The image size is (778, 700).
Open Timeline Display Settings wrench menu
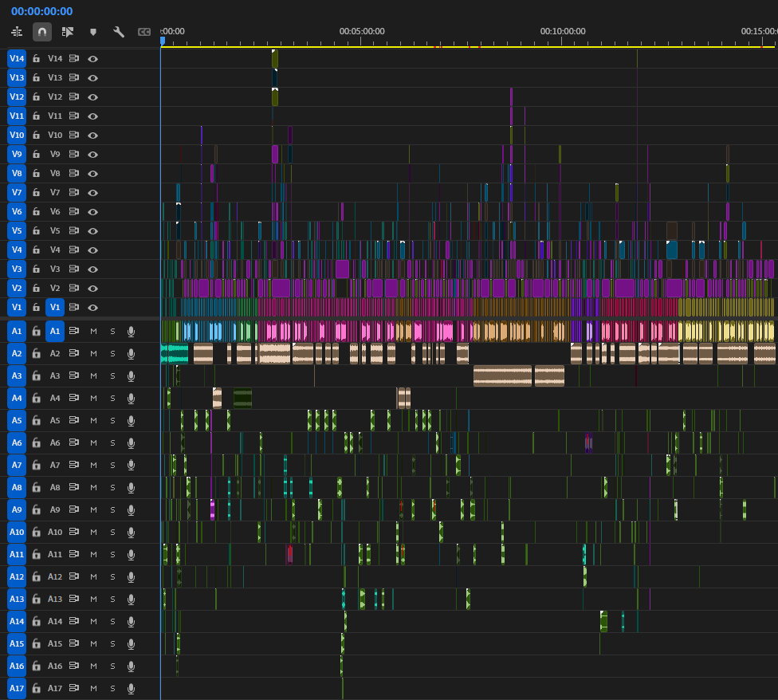(119, 32)
